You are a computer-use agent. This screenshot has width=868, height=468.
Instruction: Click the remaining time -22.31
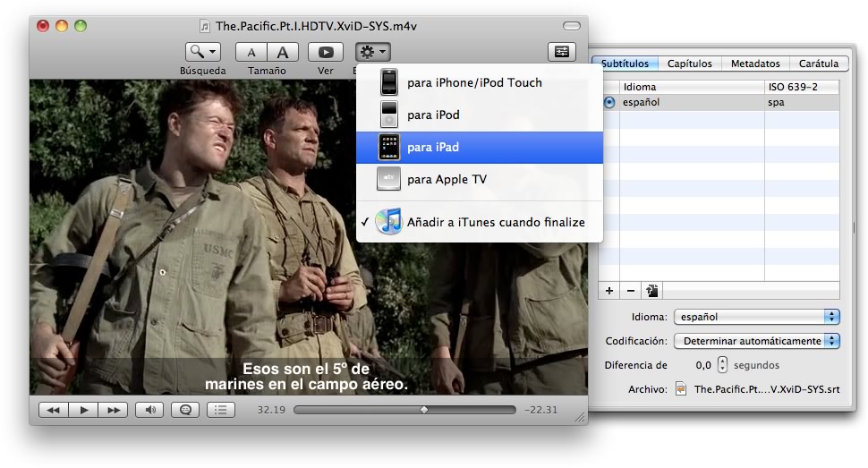click(x=540, y=411)
